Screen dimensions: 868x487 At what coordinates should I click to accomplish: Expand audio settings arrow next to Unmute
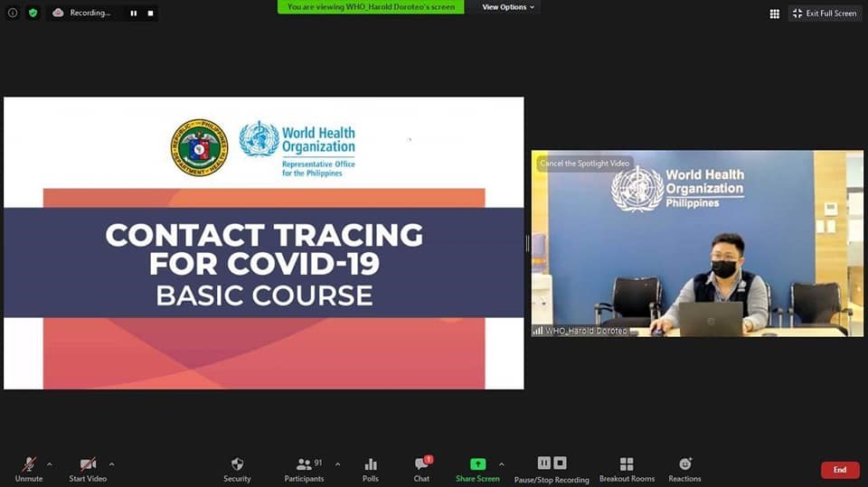pos(49,464)
